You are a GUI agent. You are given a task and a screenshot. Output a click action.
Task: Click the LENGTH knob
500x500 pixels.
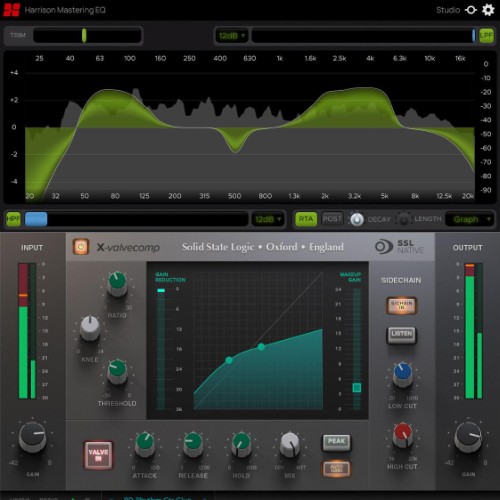point(404,219)
